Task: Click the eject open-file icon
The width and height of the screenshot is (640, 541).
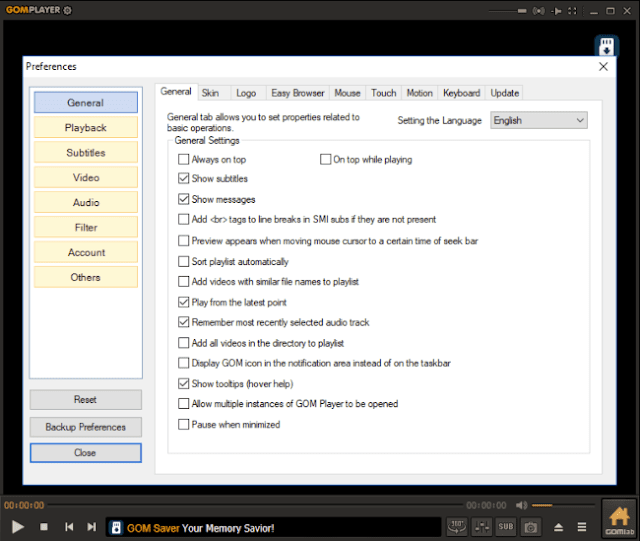Action: coord(558,527)
